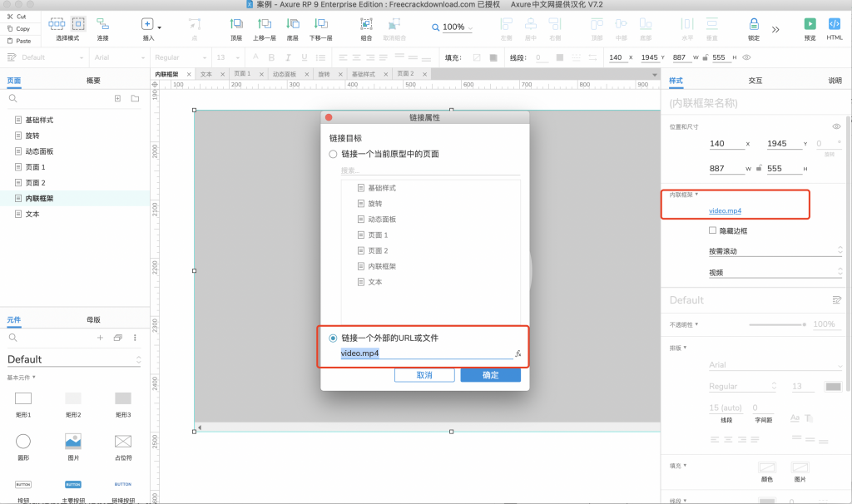852x504 pixels.
Task: Expand the Default widget library dropdown
Action: (x=74, y=360)
